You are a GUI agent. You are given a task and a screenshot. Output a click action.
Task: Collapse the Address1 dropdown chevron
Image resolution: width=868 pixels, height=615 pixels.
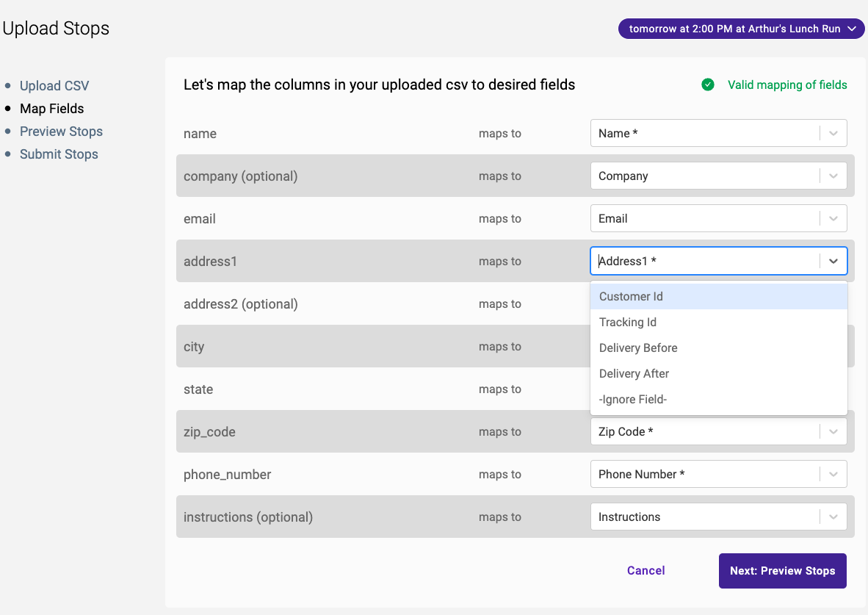(833, 261)
